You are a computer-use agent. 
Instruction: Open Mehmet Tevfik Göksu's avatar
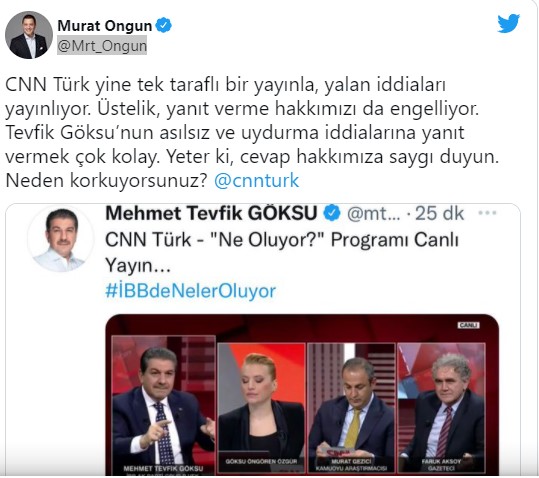pos(60,239)
